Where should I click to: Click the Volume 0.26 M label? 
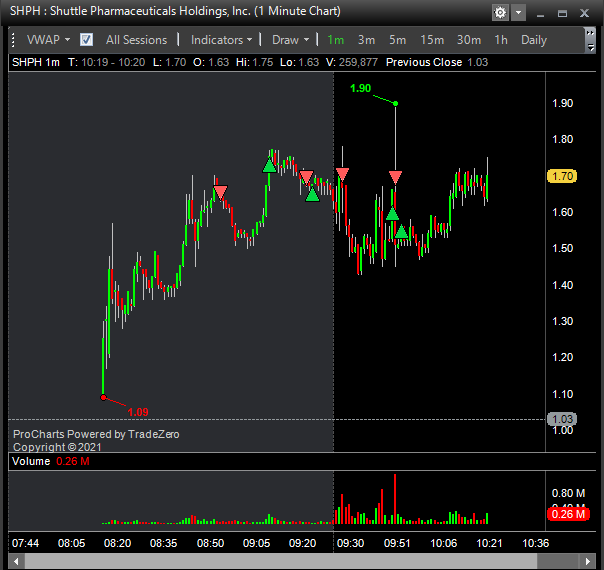(50, 461)
